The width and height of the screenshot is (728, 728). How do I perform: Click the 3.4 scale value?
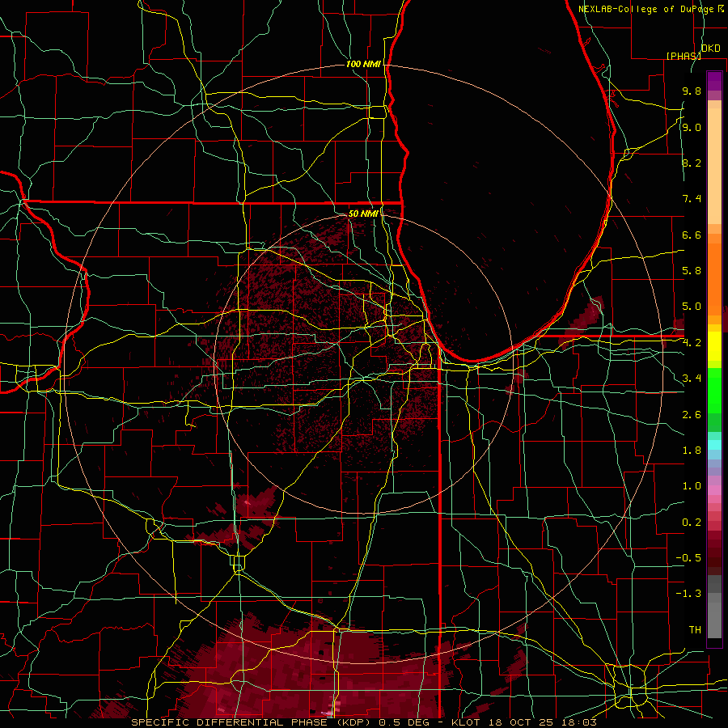coord(692,379)
